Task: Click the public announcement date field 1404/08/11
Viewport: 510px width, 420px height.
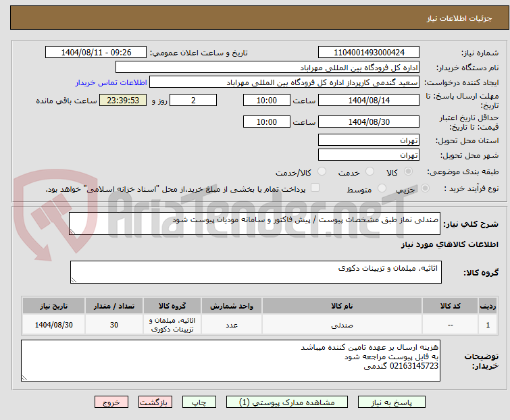Action: pyautogui.click(x=96, y=53)
